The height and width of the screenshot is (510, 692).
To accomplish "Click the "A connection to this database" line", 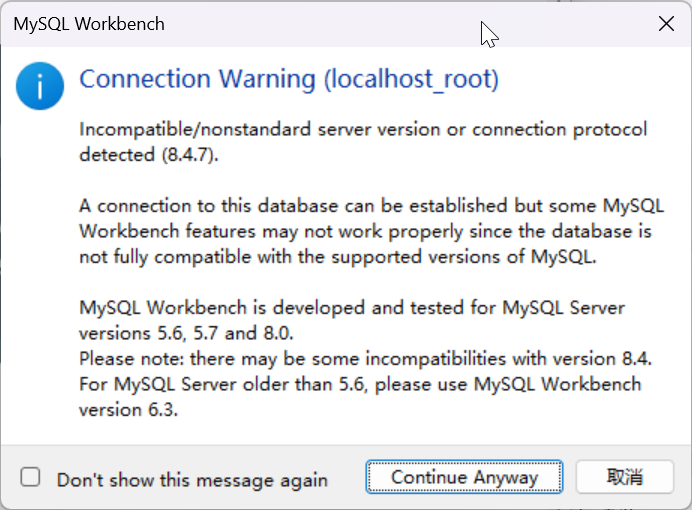I will (x=365, y=206).
